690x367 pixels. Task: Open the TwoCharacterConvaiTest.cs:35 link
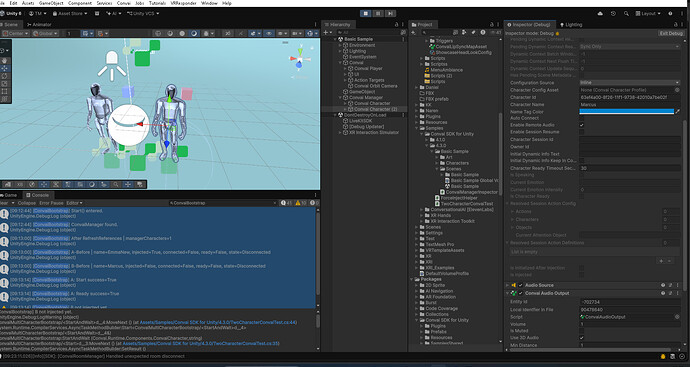[201, 344]
